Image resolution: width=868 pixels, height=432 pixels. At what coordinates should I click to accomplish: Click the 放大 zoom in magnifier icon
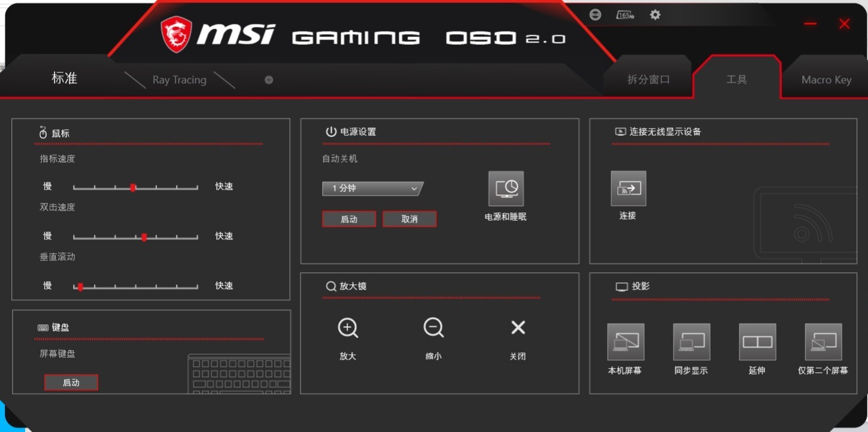348,328
